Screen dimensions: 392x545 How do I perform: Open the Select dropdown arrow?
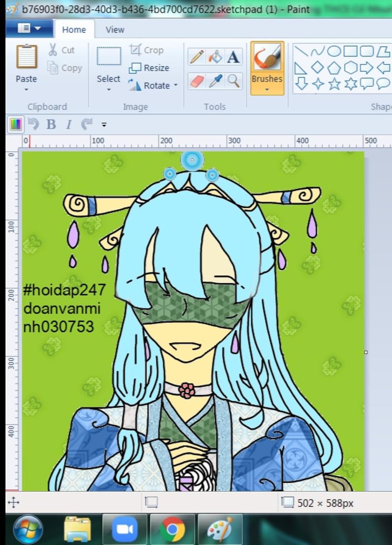point(109,90)
